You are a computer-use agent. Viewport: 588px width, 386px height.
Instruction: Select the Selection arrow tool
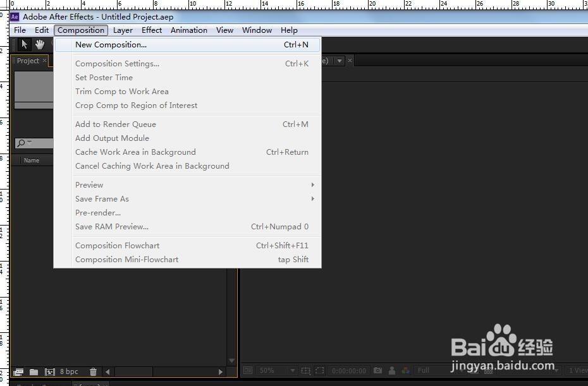coord(25,44)
